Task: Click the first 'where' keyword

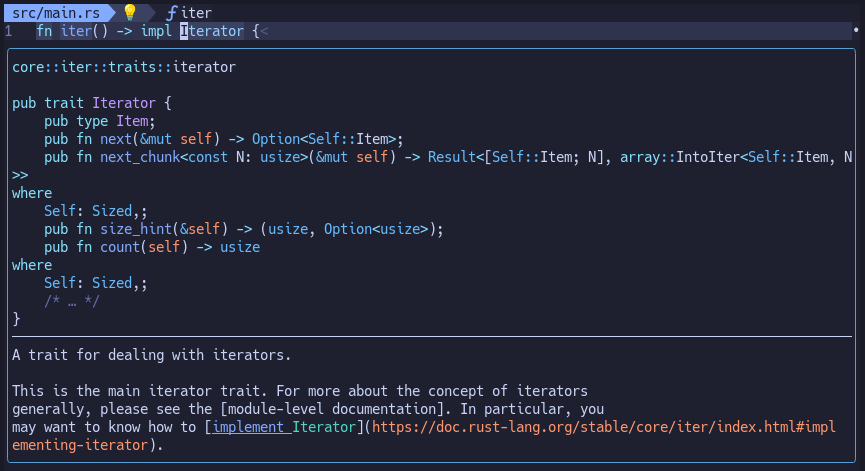Action: pos(32,193)
